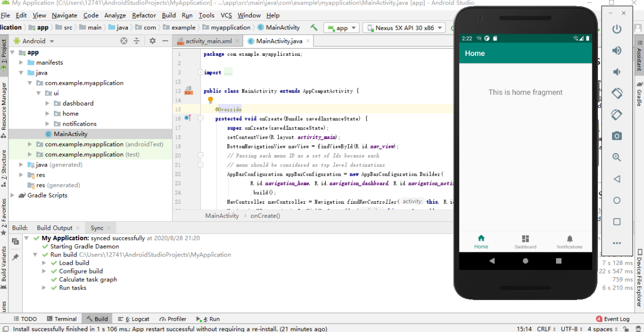Screen dimensions: 644x332
Task: Click the MainActivity breadcrumb in navigation bar
Action: [279, 27]
